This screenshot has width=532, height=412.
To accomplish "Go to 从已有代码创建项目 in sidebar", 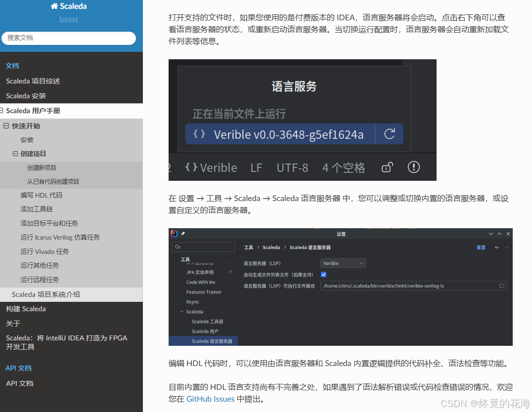I will tap(53, 182).
